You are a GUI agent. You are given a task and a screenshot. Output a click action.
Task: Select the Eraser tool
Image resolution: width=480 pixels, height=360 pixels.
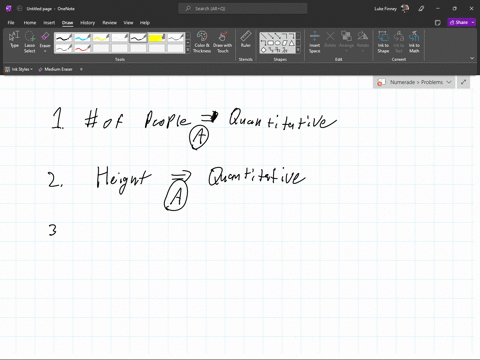point(45,38)
